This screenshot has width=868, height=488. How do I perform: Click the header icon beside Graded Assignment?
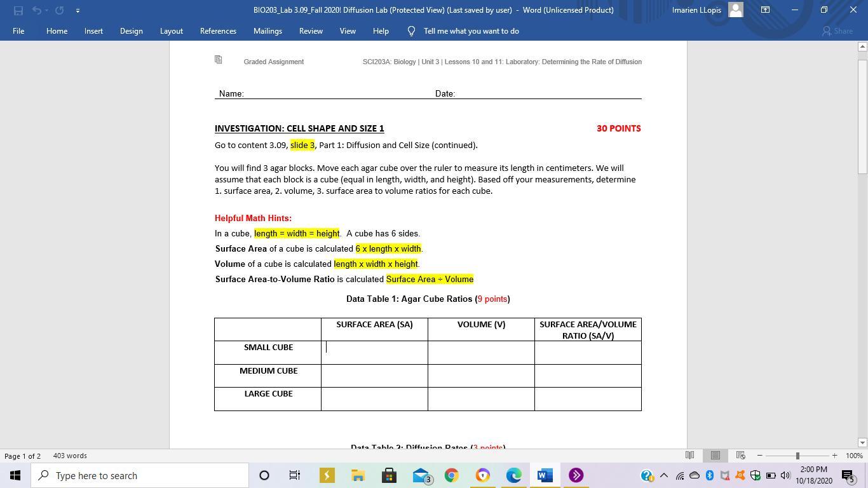219,60
